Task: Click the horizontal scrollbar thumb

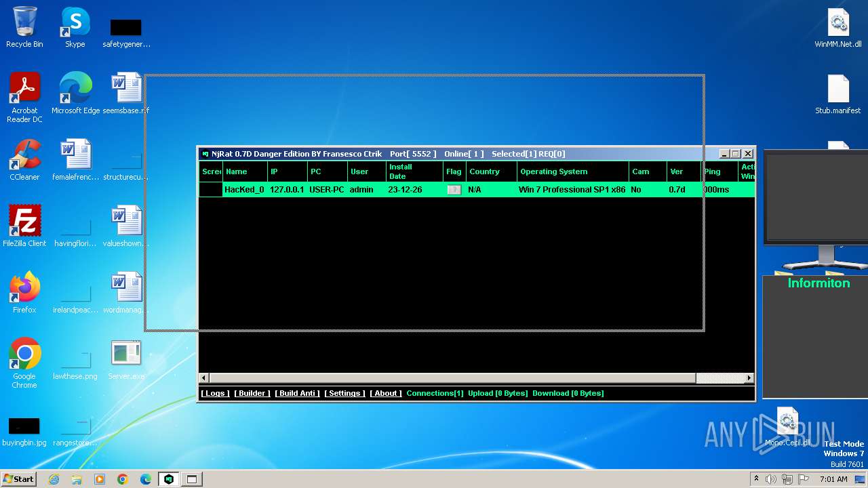Action: 453,378
